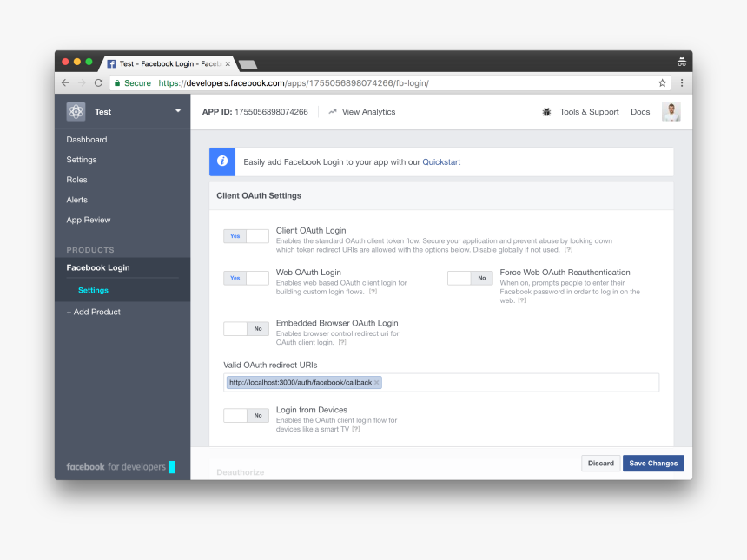Viewport: 747px width, 560px height.
Task: Click the browser back arrow
Action: coord(66,82)
